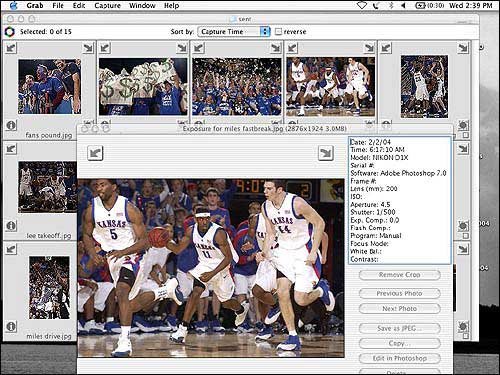This screenshot has height=375, width=500.
Task: Open the Sort by Capture Time dropdown
Action: click(x=234, y=32)
